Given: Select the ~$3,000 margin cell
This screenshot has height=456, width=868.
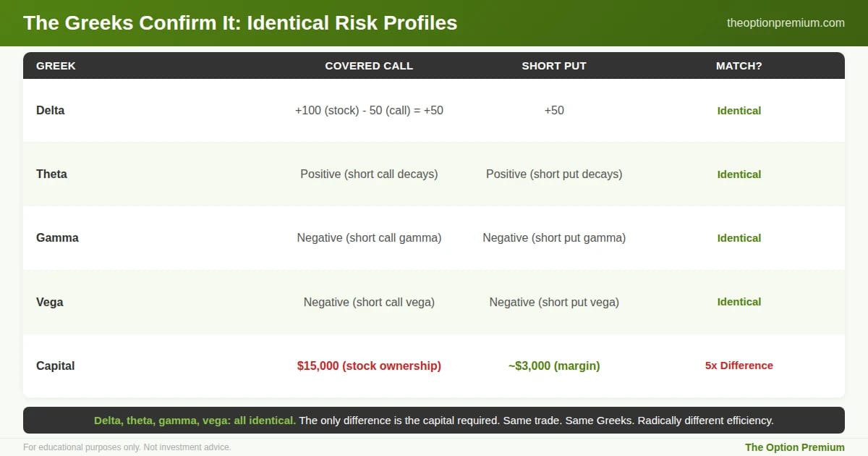Looking at the screenshot, I should pos(554,366).
